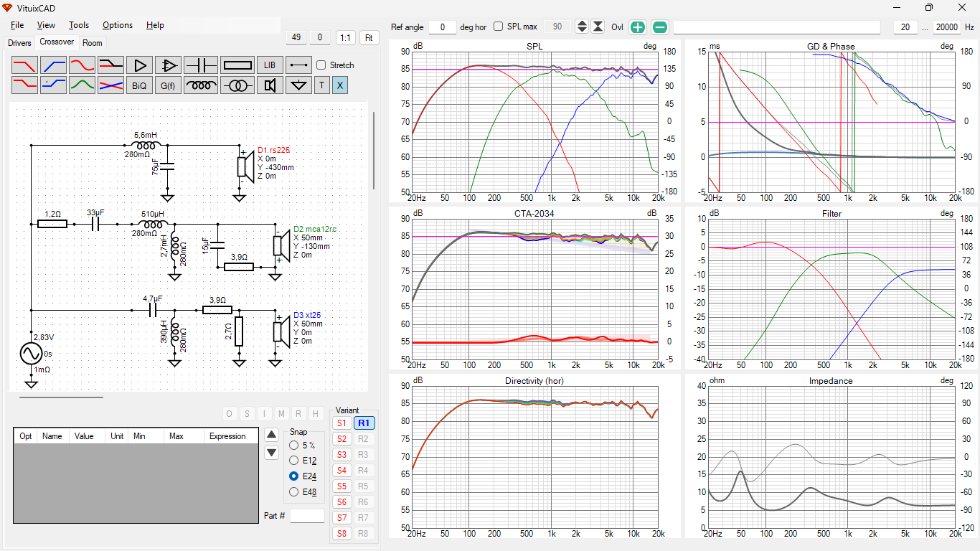Store to variant slot S3
Image resolution: width=980 pixels, height=551 pixels.
[x=341, y=455]
